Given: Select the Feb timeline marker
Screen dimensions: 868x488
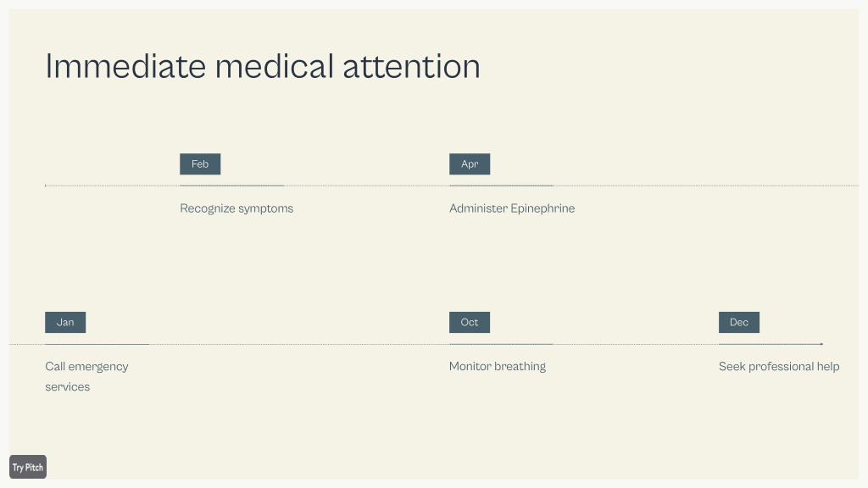Looking at the screenshot, I should pos(200,164).
